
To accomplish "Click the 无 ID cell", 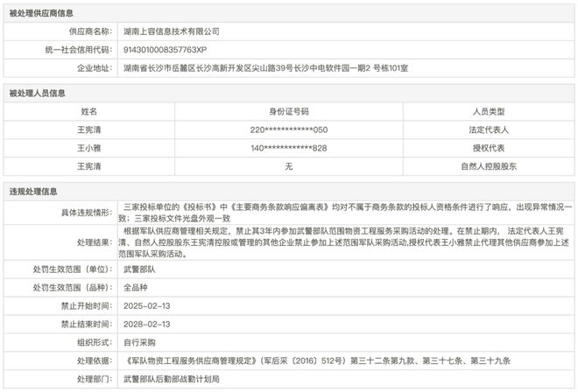I will [289, 166].
